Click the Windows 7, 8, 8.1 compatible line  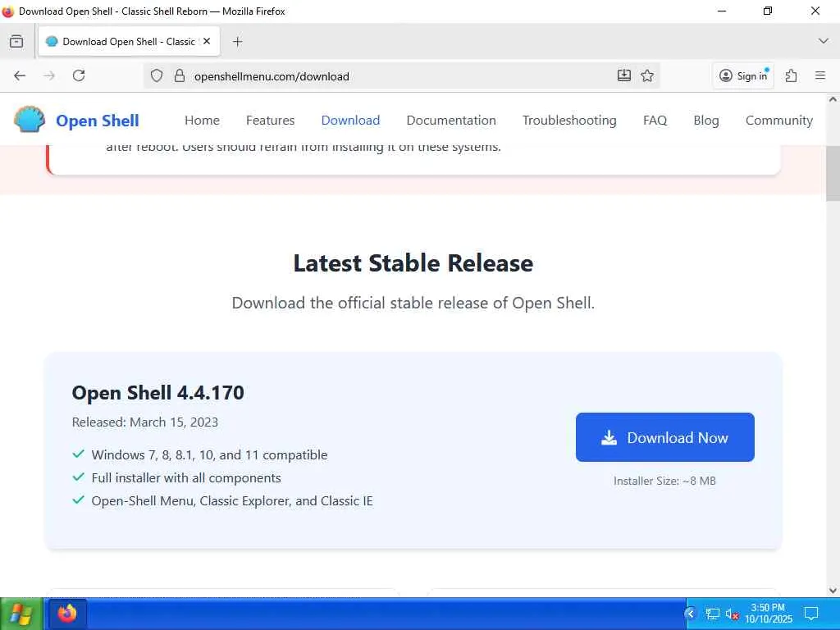point(209,454)
